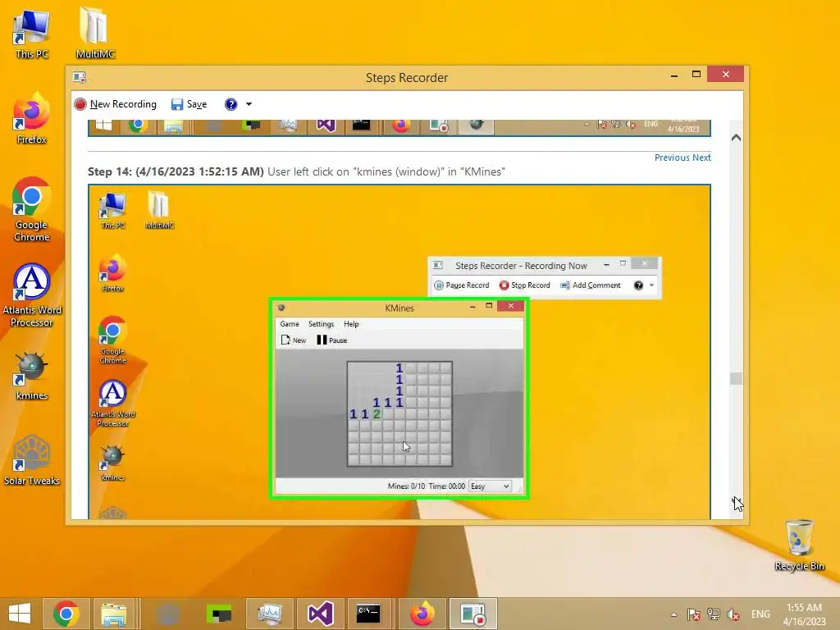Click Steps Recorder taskbar icon

473,614
